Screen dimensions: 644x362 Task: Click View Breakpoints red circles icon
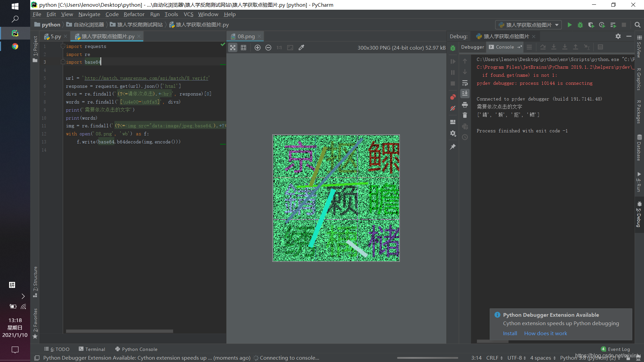tap(453, 97)
